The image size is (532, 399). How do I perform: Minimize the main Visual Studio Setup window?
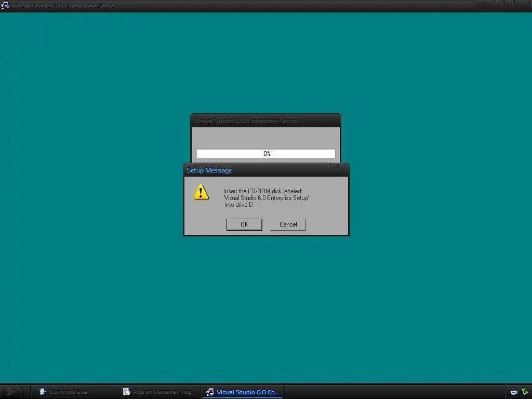(485, 3)
